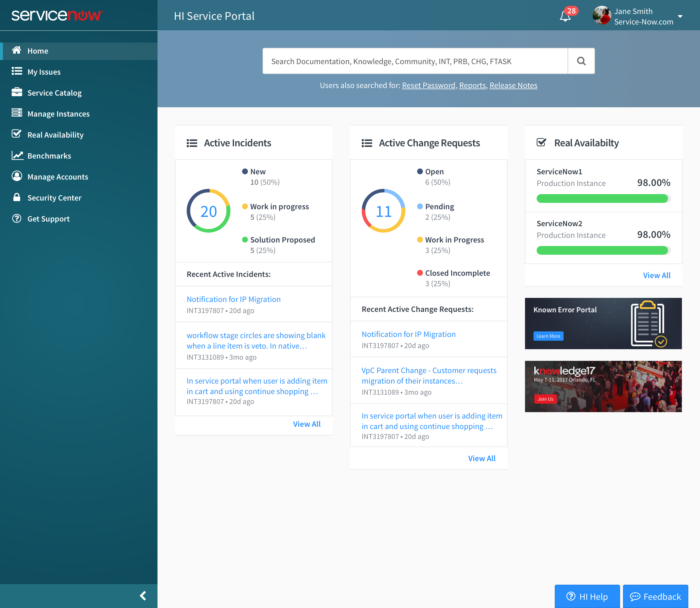
Task: Click View All under Active Incidents
Action: pyautogui.click(x=307, y=424)
